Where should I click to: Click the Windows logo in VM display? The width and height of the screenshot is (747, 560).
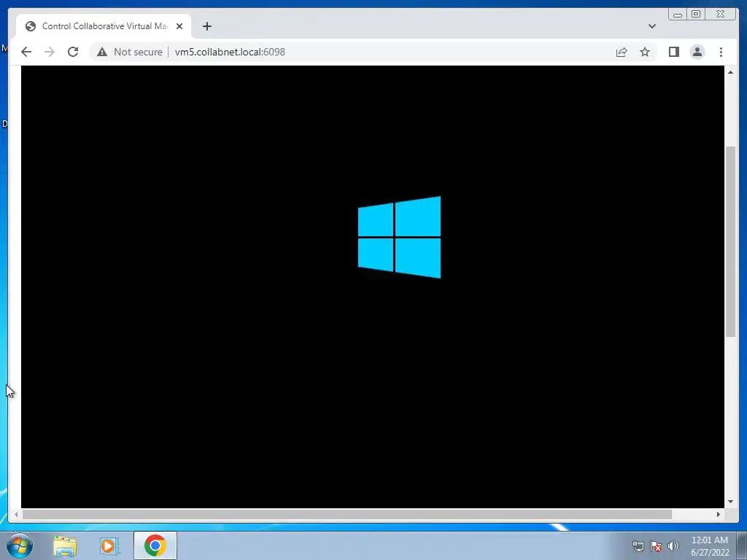399,237
